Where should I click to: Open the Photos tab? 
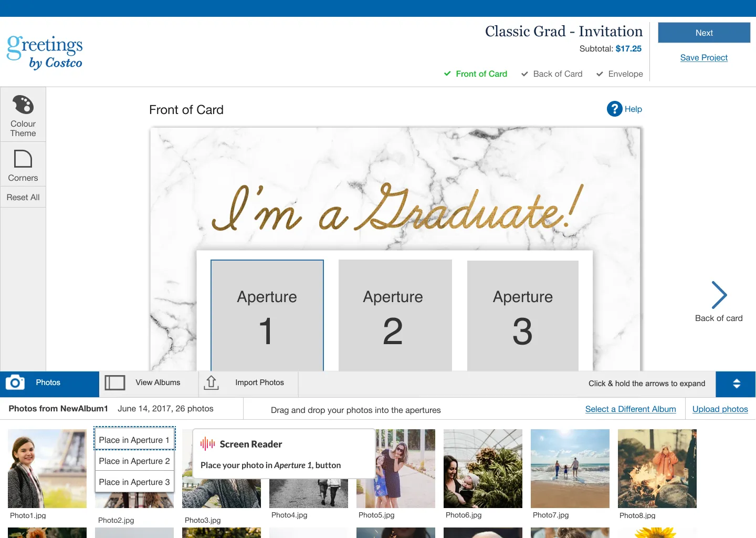click(49, 384)
